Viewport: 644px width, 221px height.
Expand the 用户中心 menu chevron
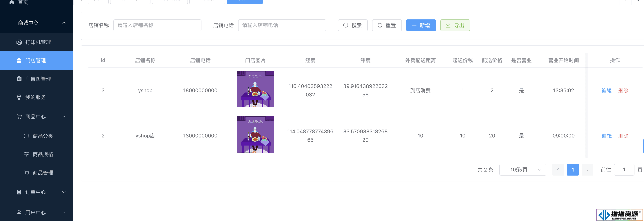(x=64, y=213)
